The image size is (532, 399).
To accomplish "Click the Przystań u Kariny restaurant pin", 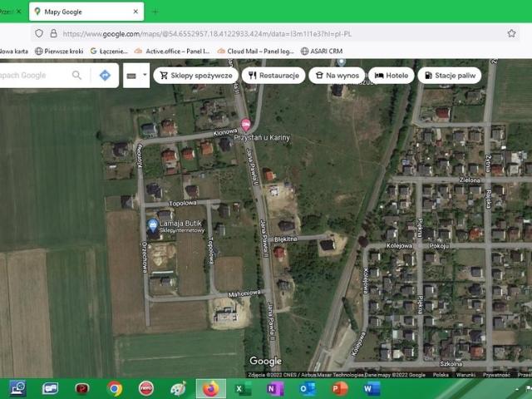I will 244,124.
